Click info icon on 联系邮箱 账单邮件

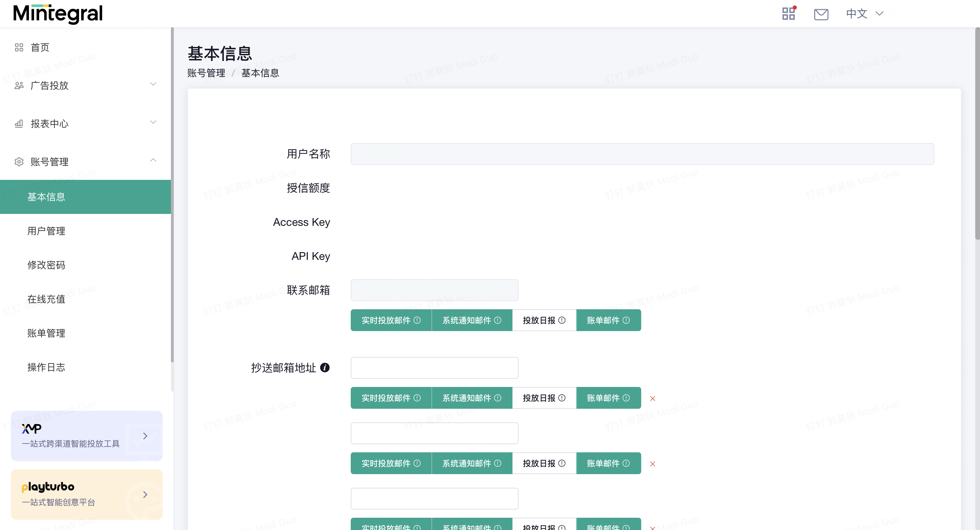point(626,321)
